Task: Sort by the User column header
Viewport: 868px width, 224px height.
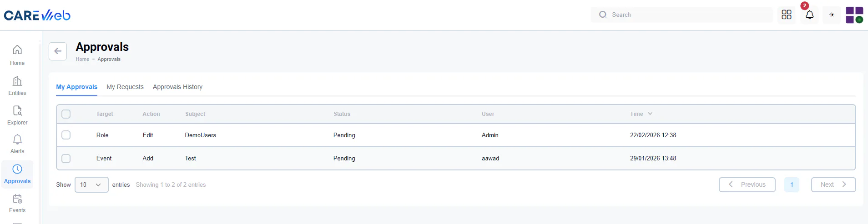Action: (488, 114)
